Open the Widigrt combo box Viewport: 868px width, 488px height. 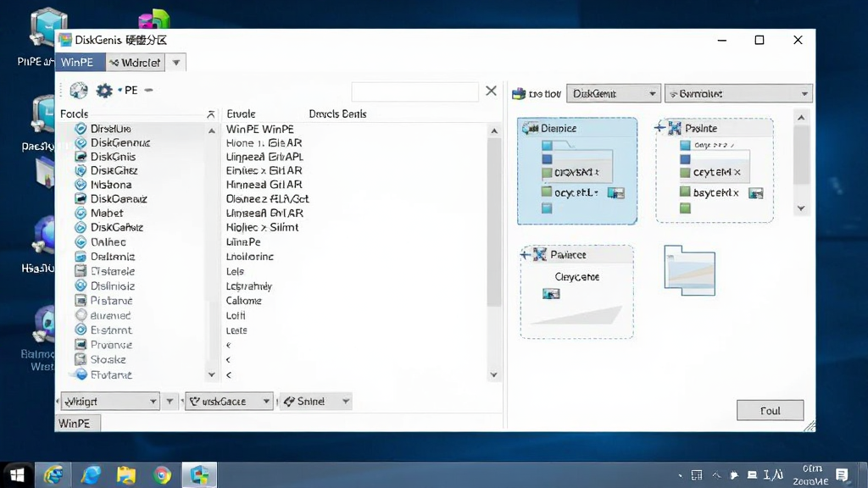[110, 401]
